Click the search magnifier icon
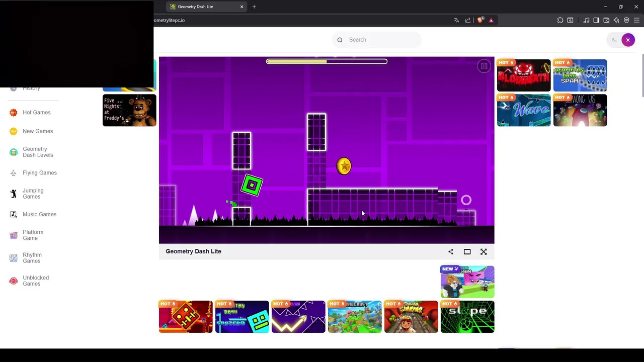 click(340, 40)
